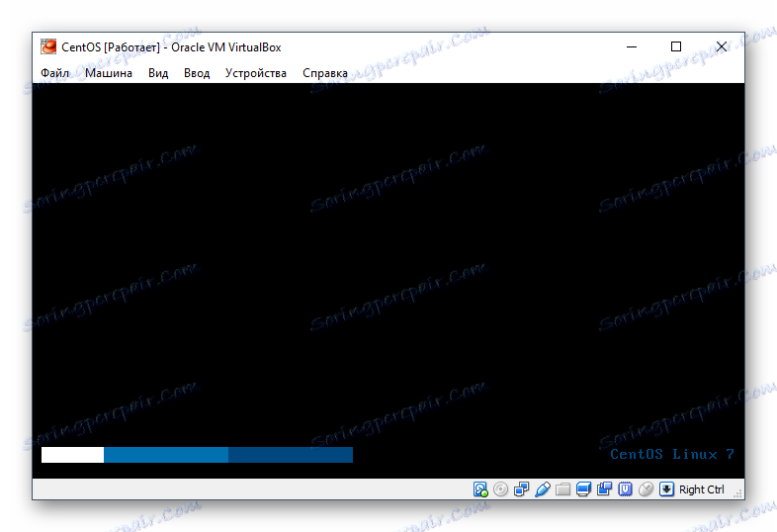Click the CentOS Linux 7 boot text
The width and height of the screenshot is (777, 532).
[672, 454]
